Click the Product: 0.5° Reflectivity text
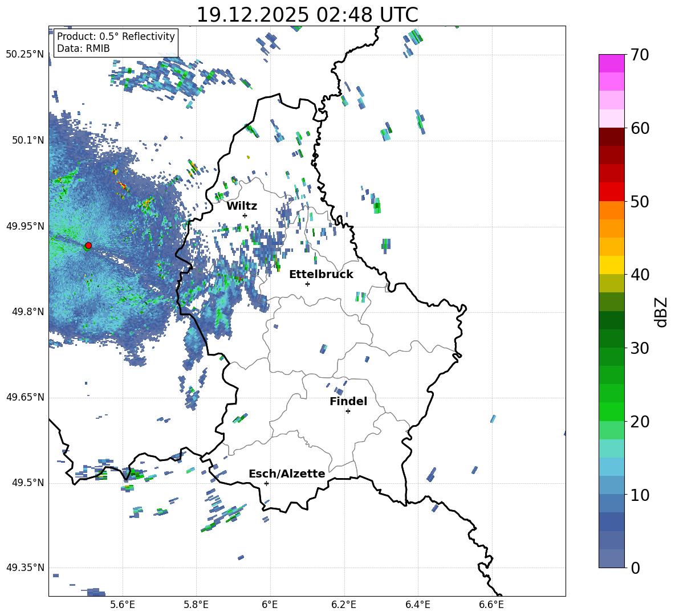The width and height of the screenshot is (675, 616). tap(116, 36)
